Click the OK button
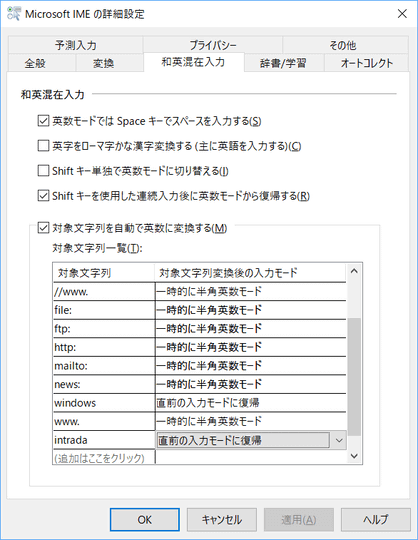The width and height of the screenshot is (418, 540). (x=145, y=519)
